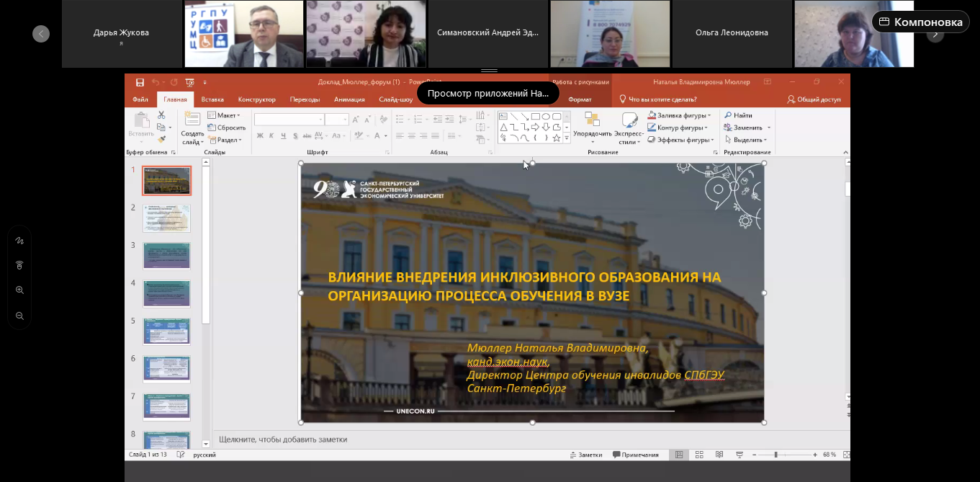
Task: Open Shape Fill (Заливка фигуры) dropdown
Action: pyautogui.click(x=679, y=115)
